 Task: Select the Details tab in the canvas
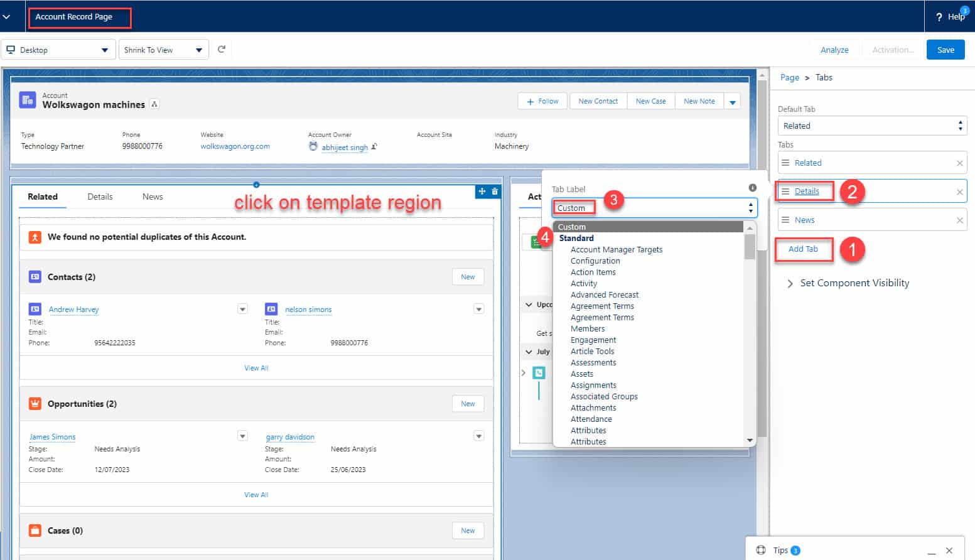click(x=100, y=197)
